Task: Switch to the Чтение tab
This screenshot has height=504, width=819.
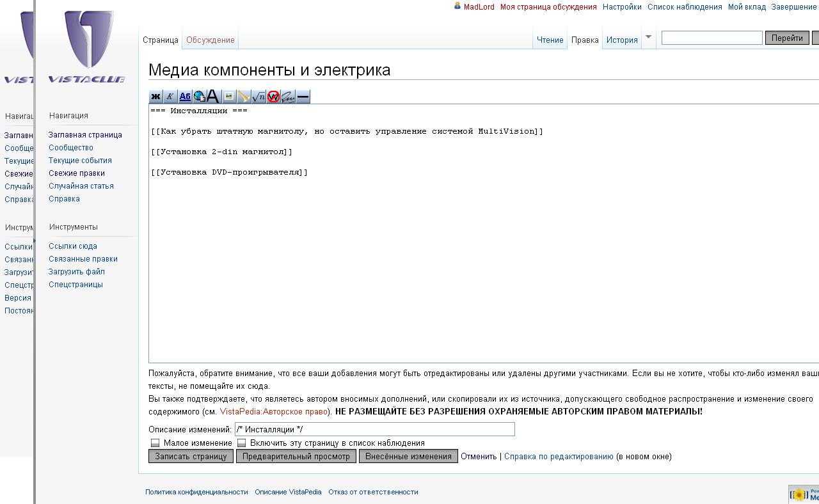Action: pos(550,40)
